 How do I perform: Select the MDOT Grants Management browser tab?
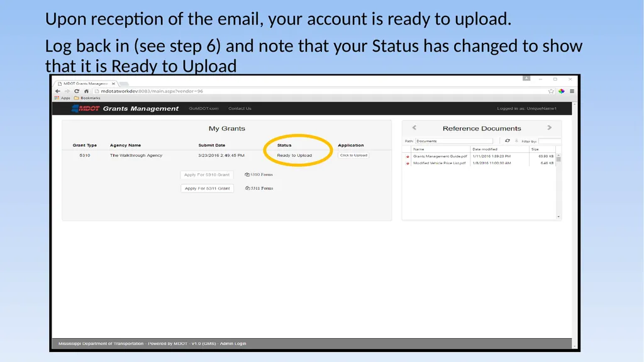85,84
